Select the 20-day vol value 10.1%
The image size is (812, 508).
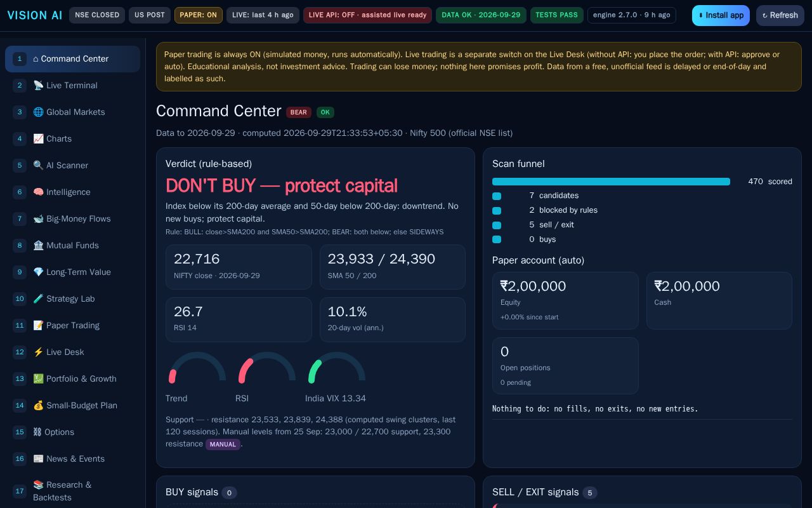pos(348,312)
